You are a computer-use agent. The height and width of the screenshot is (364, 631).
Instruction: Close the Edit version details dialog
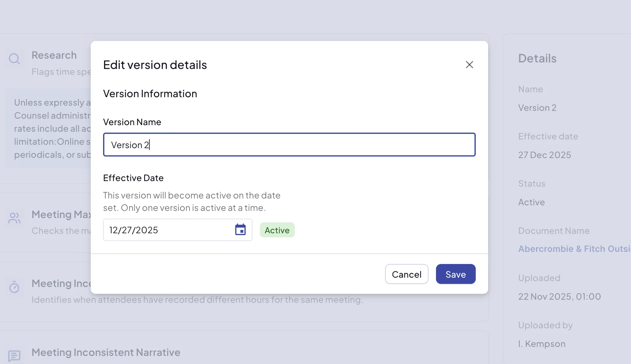469,65
